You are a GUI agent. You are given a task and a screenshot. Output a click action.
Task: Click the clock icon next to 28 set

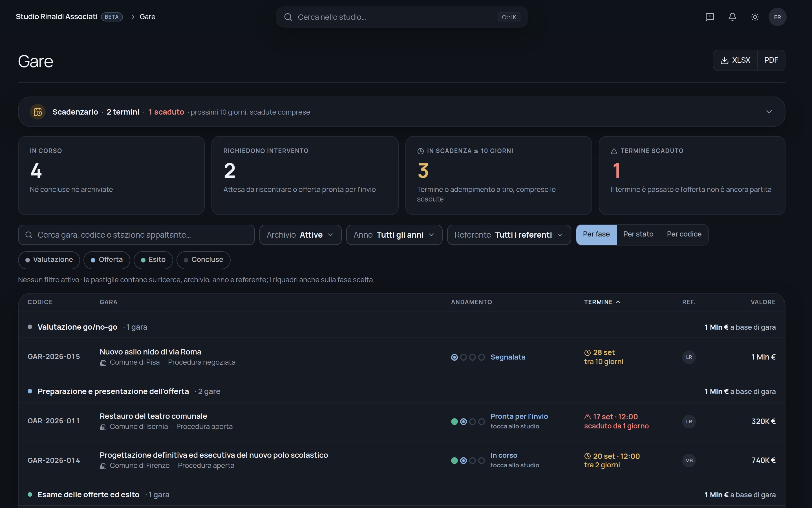pos(588,352)
